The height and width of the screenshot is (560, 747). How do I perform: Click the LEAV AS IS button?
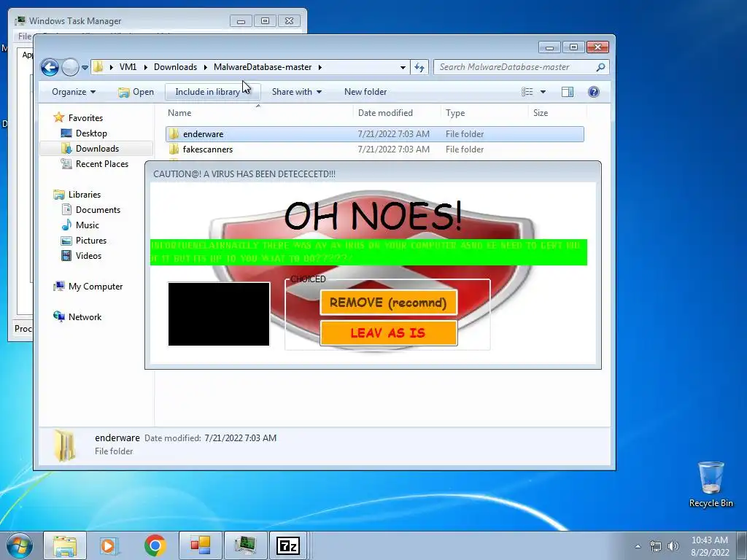click(388, 332)
